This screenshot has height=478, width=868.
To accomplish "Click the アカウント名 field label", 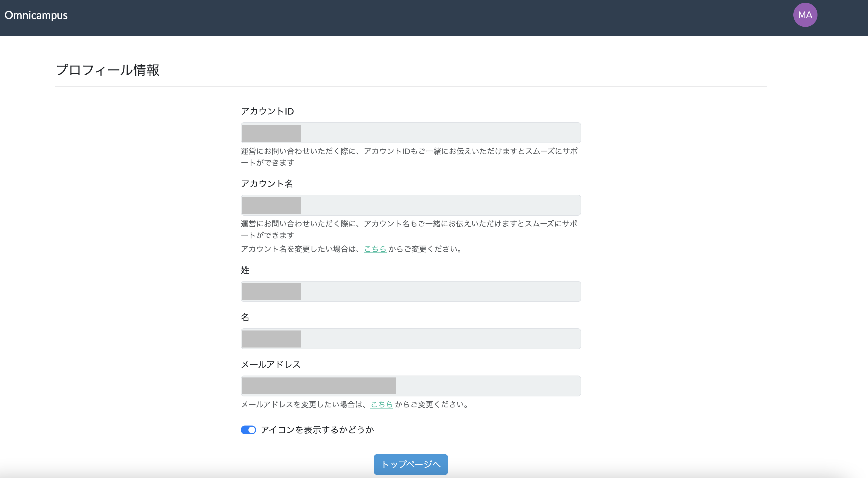I will 267,184.
